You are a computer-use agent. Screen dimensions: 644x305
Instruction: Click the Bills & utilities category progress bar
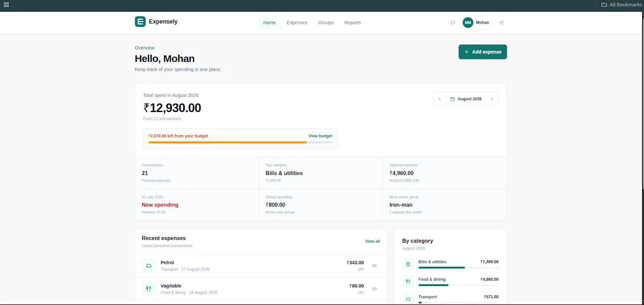tap(458, 268)
